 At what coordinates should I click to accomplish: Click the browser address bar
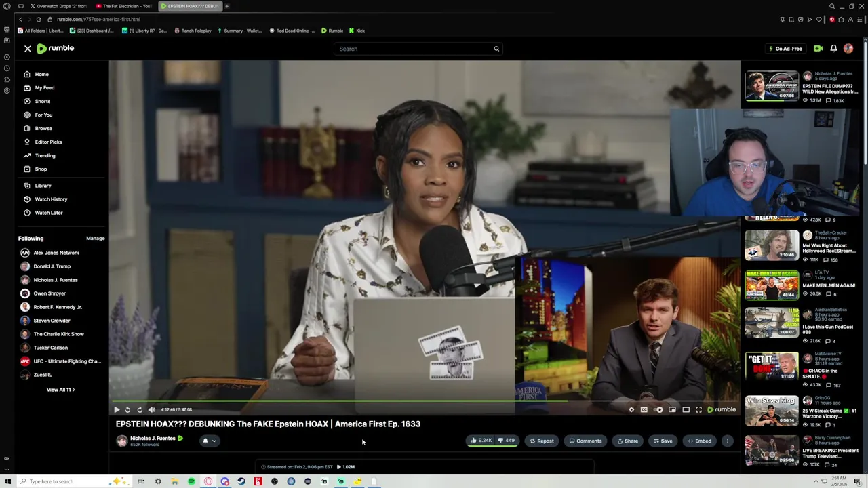407,19
